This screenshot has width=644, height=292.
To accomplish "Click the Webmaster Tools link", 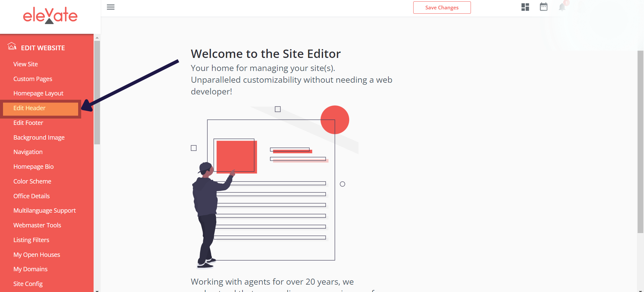I will pos(37,225).
